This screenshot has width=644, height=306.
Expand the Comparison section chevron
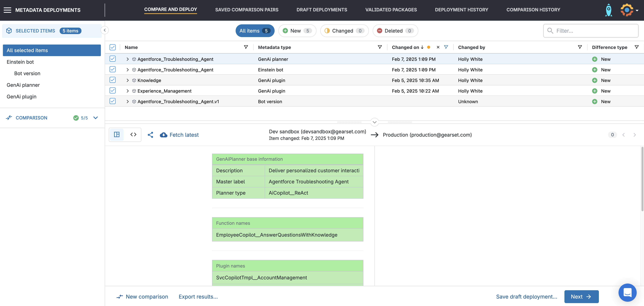tap(95, 118)
